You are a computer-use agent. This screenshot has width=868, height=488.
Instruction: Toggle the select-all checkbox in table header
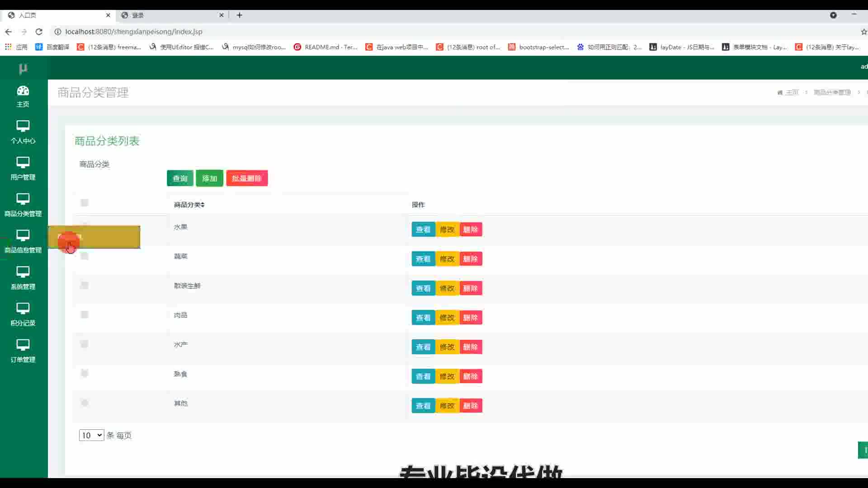(x=85, y=203)
